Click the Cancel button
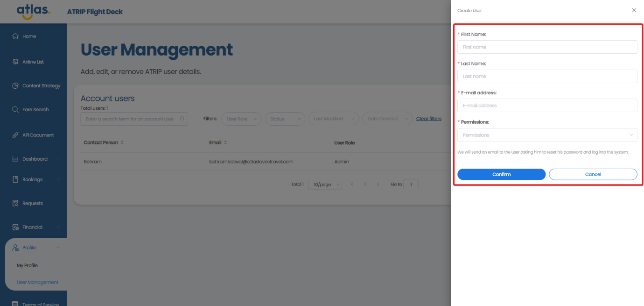This screenshot has width=644, height=306. (593, 174)
